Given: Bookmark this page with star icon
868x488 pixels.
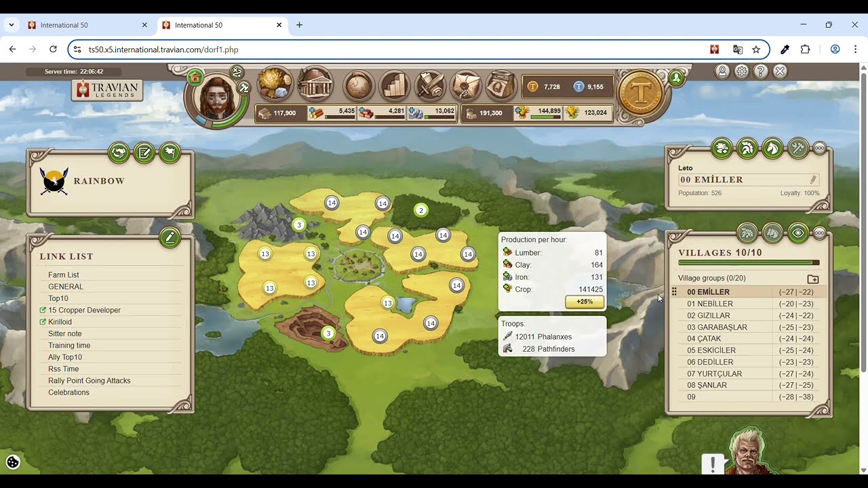Looking at the screenshot, I should click(x=756, y=49).
